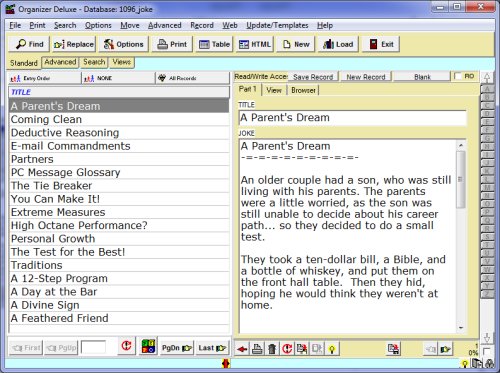
Task: Click the JOKE text scrollbar thumb
Action: (x=461, y=179)
